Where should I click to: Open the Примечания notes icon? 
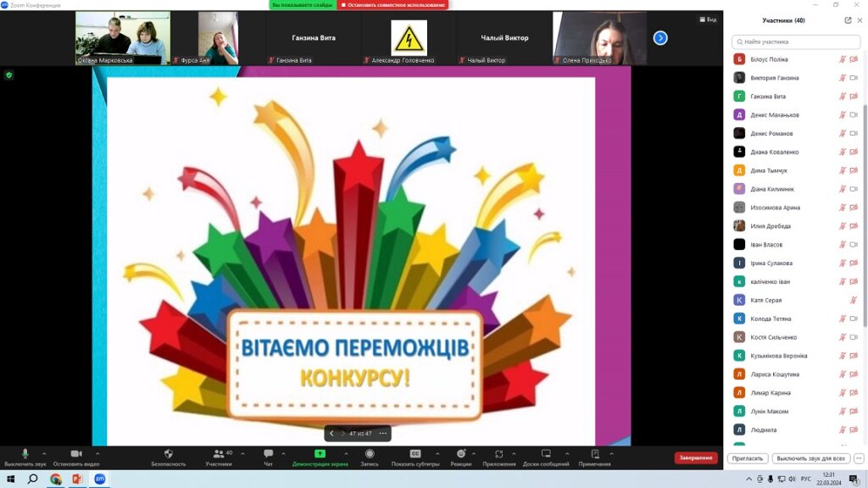595,454
